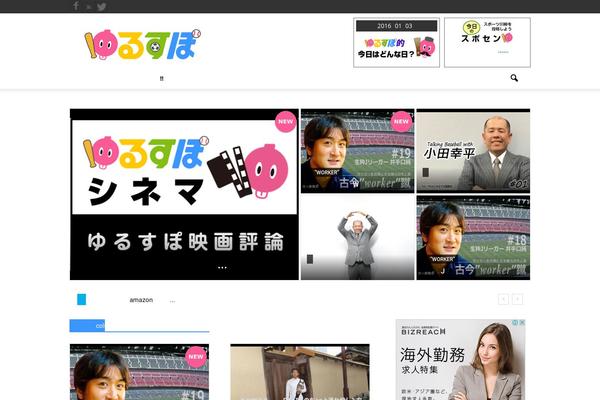The width and height of the screenshot is (600, 400).
Task: Open the ゆるすぽシネマ映画評論 featured article
Action: point(184,194)
